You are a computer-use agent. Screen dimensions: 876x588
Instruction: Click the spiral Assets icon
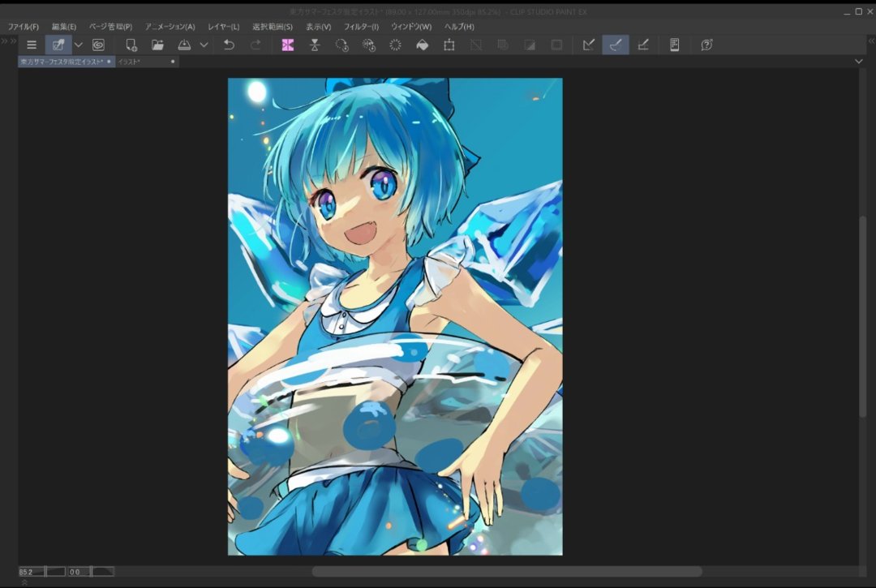pos(98,45)
